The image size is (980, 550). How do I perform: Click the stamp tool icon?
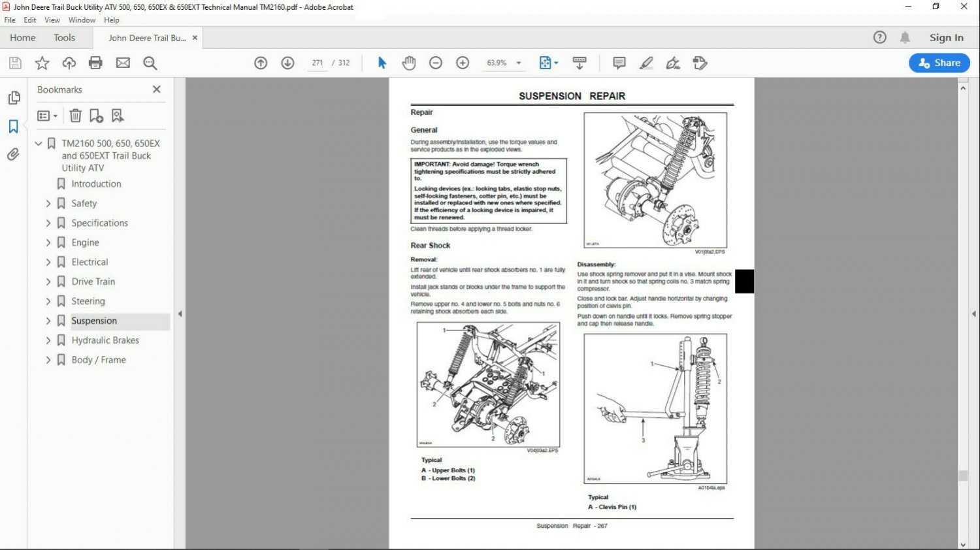point(700,63)
